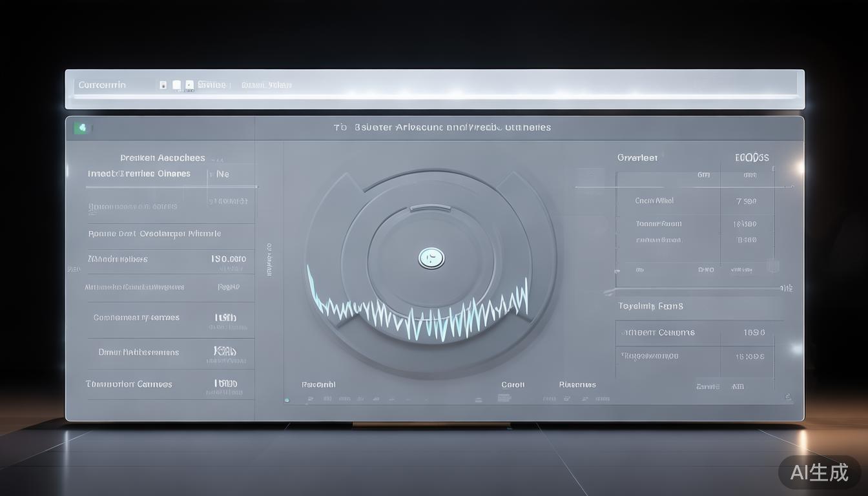Open the Curreomrin menu in top bar
The height and width of the screenshot is (496, 868).
pos(102,85)
